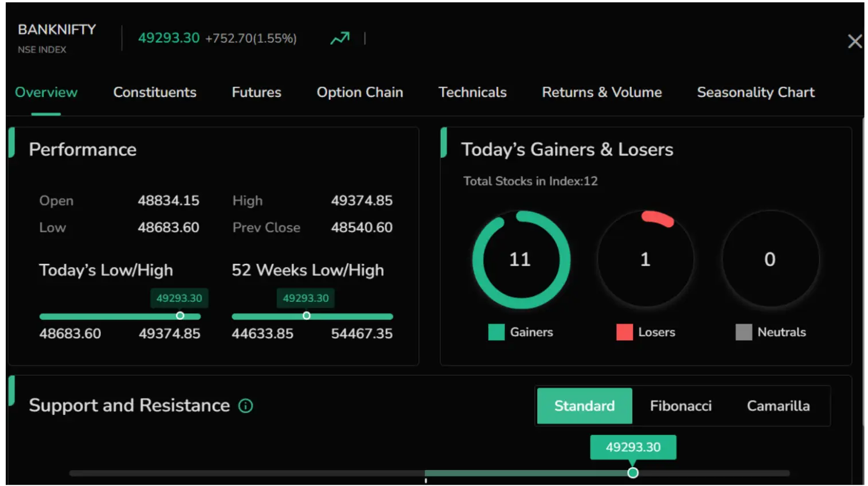The height and width of the screenshot is (486, 868).
Task: Click the 52 week low 44633.85
Action: (x=263, y=334)
